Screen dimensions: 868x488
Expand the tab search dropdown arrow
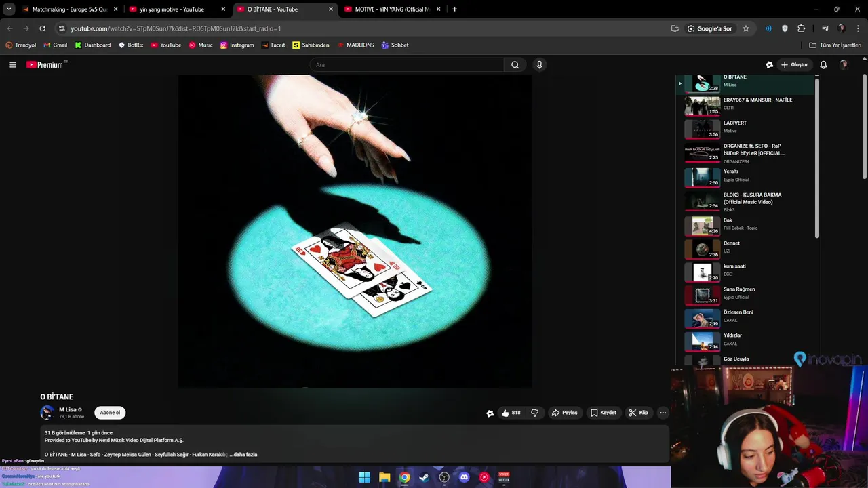click(x=9, y=9)
